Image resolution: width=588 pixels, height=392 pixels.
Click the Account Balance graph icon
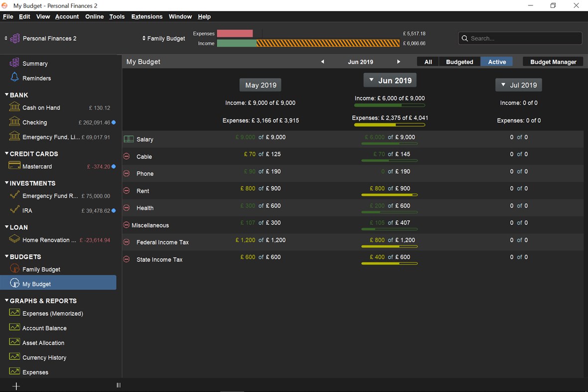(x=14, y=327)
